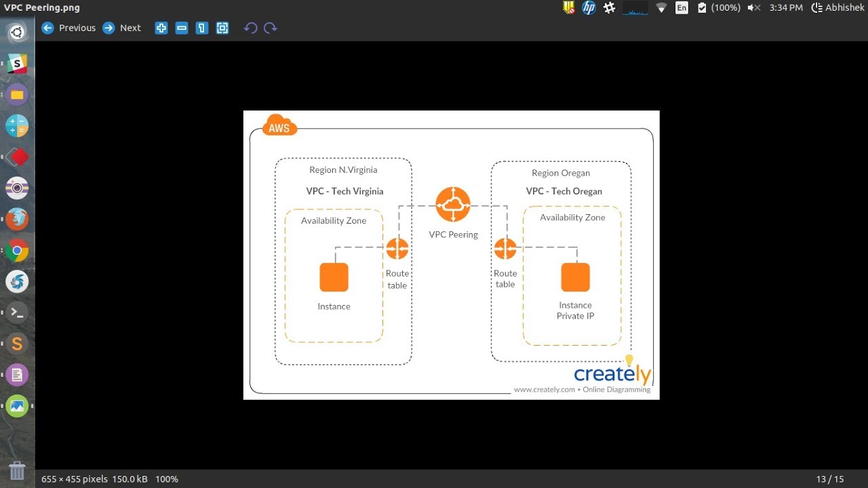Show image at normal size
Image resolution: width=868 pixels, height=488 pixels.
(202, 28)
